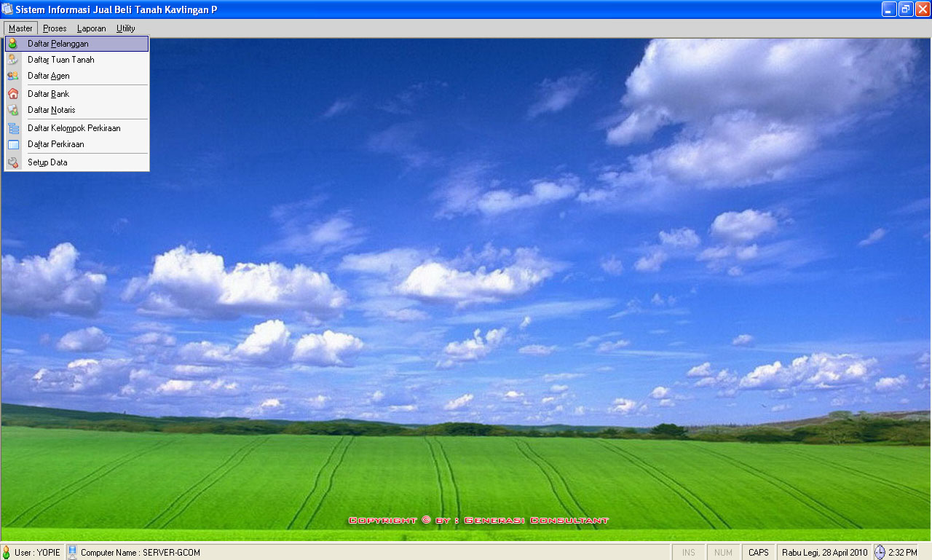
Task: Click the date panel showing 28 April 2010
Action: click(x=825, y=553)
